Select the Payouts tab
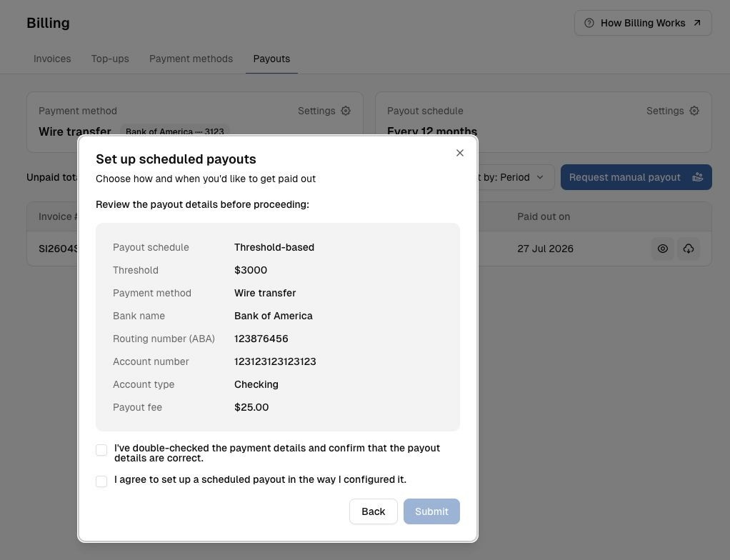This screenshot has height=560, width=730. [x=271, y=59]
